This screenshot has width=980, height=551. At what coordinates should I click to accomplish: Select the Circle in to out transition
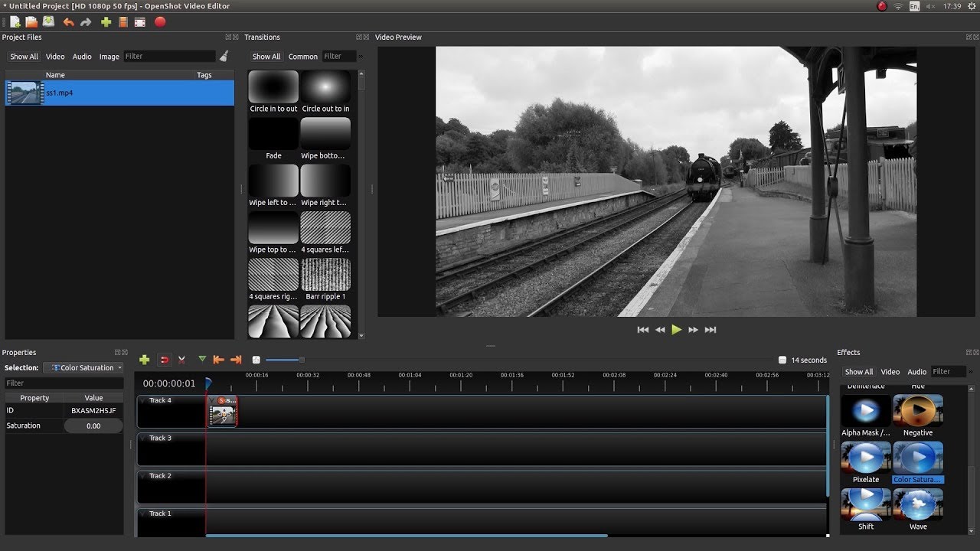tap(273, 92)
